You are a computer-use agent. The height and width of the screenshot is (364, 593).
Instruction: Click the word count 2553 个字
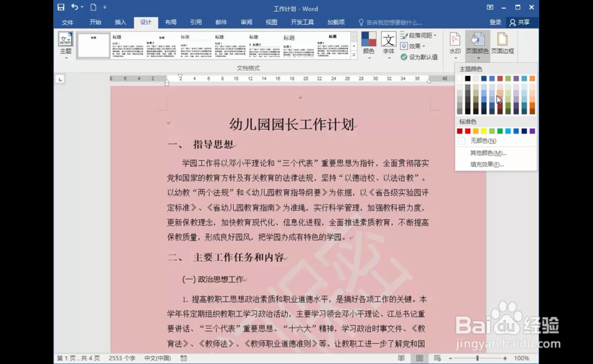122,358
